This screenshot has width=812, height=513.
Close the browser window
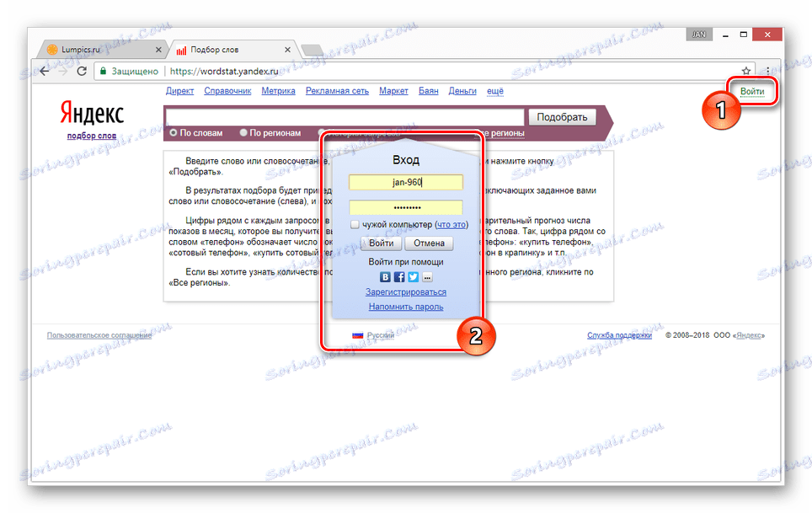coord(767,35)
